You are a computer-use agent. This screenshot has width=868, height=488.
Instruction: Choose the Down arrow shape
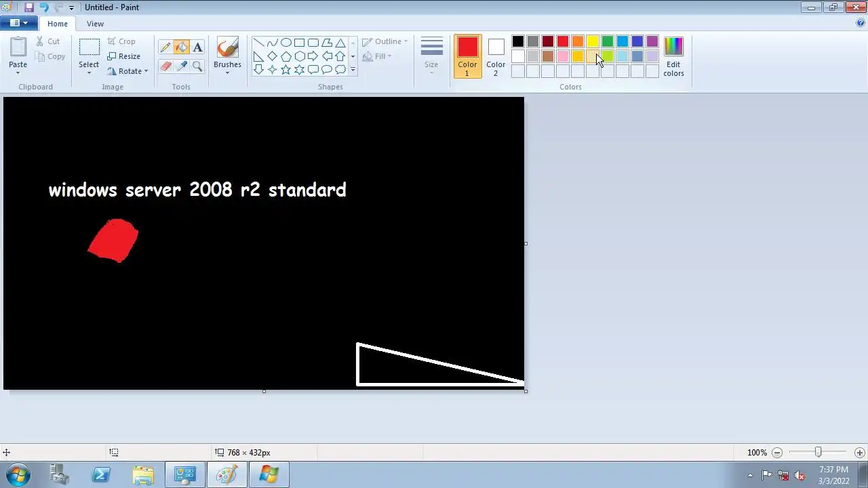[258, 69]
